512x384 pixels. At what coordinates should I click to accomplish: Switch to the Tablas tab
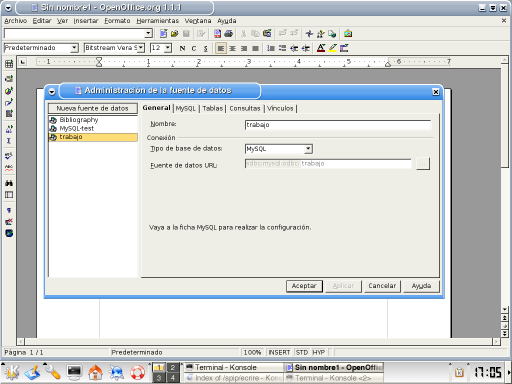click(x=212, y=108)
